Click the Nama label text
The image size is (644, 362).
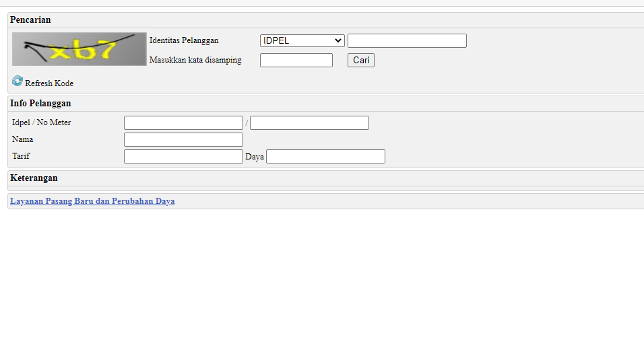coord(23,139)
